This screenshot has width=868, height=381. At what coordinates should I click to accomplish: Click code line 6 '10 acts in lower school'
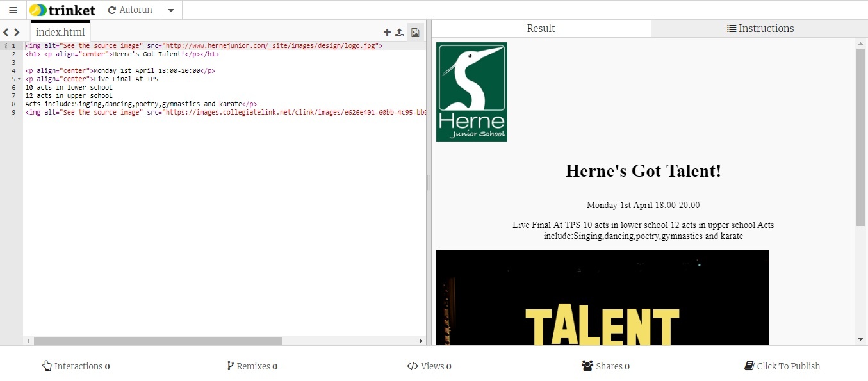pos(69,88)
